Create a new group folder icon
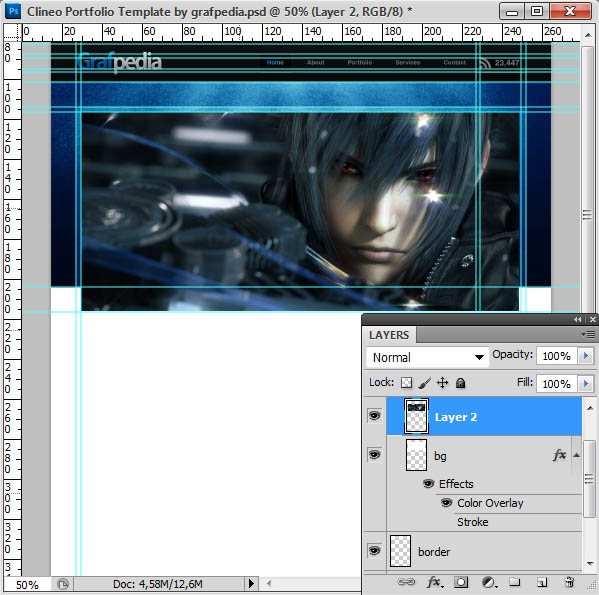Viewport: 599px width, 595px height. [515, 582]
